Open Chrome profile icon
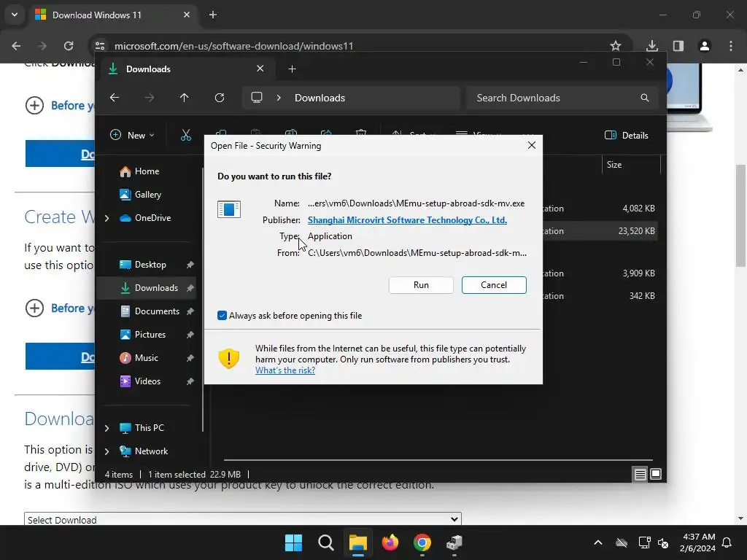The width and height of the screenshot is (747, 560). point(704,46)
